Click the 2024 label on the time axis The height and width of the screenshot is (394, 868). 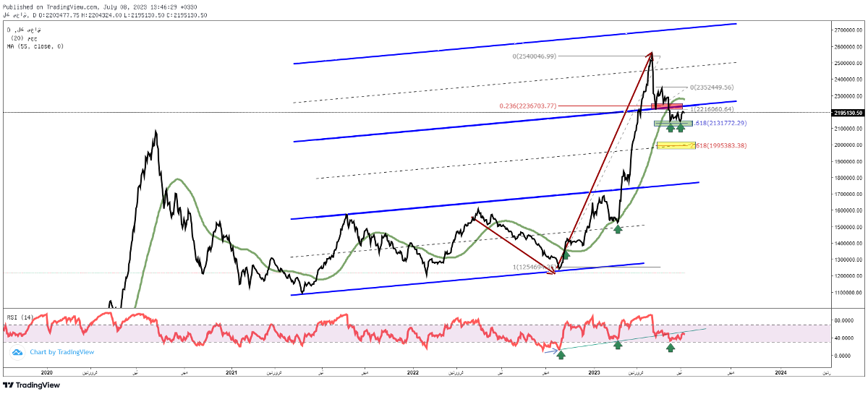(x=781, y=372)
